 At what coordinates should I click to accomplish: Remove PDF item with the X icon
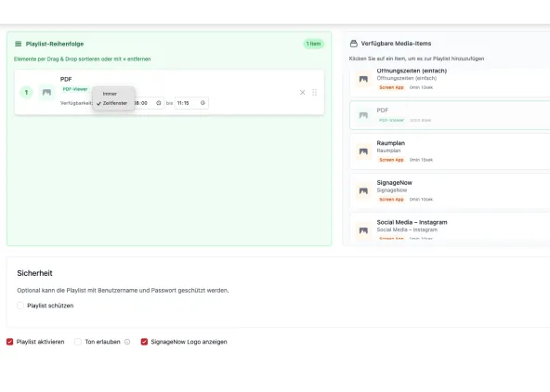click(x=302, y=93)
